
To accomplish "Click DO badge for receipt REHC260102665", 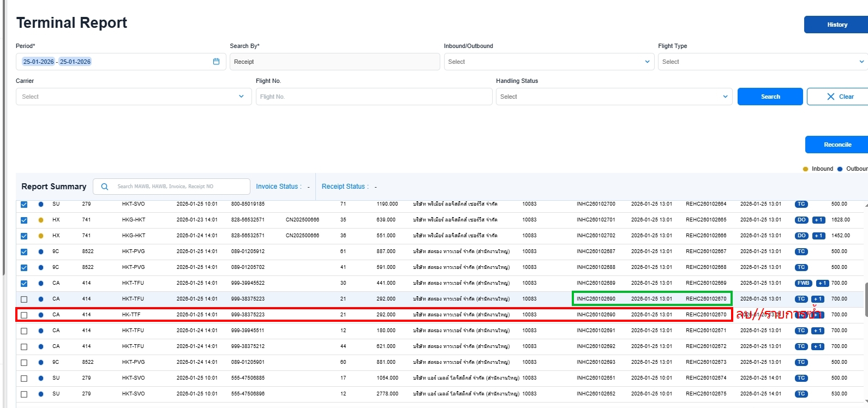I will 801,220.
